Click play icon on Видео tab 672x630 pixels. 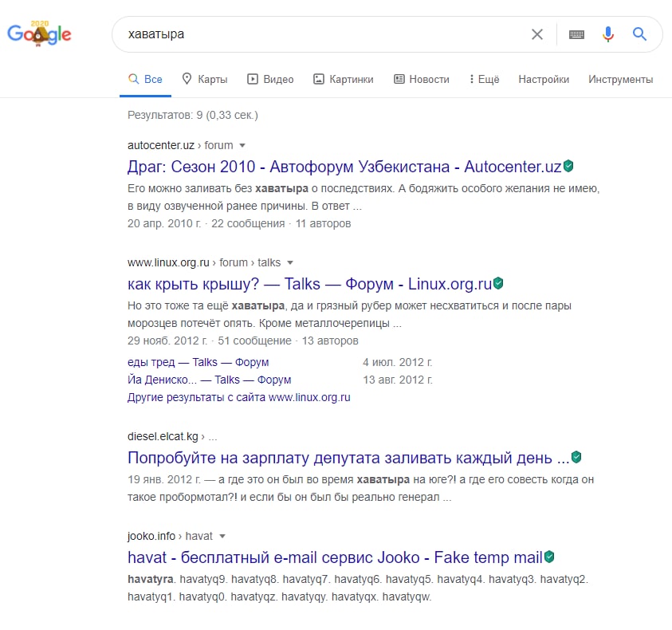pos(253,79)
